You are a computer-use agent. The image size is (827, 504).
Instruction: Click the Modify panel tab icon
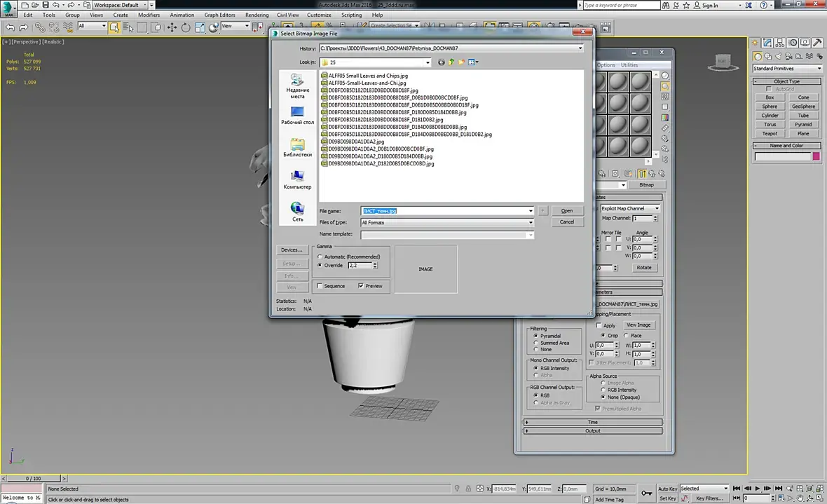coord(768,43)
